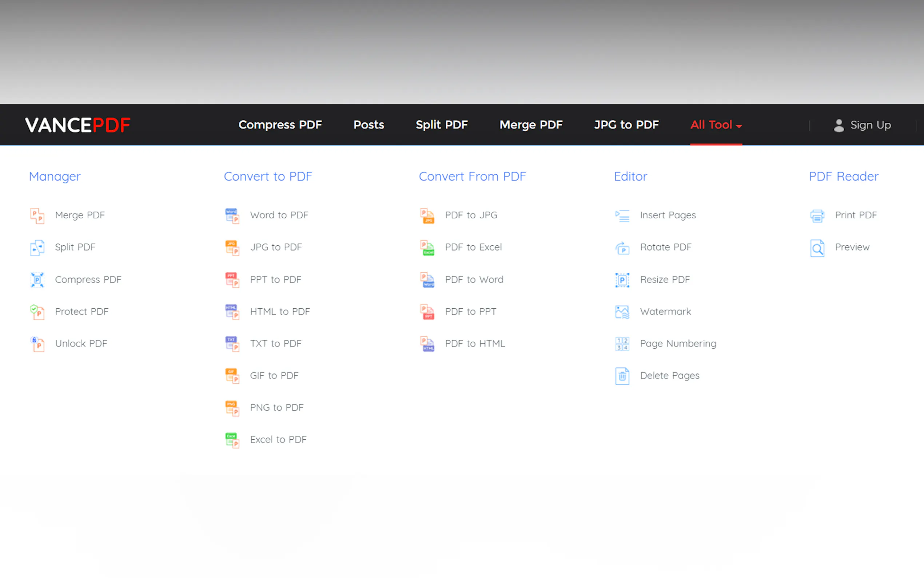Image resolution: width=924 pixels, height=578 pixels.
Task: Go home via the VANCEPDF logo
Action: [x=78, y=125]
